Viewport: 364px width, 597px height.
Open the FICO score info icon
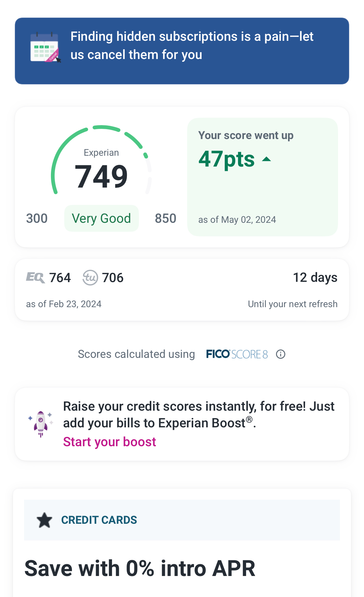click(281, 354)
